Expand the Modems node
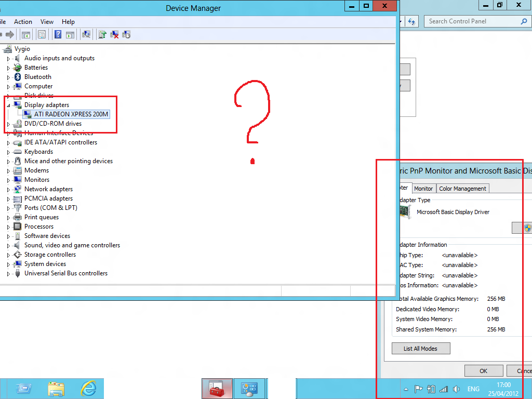 point(8,171)
